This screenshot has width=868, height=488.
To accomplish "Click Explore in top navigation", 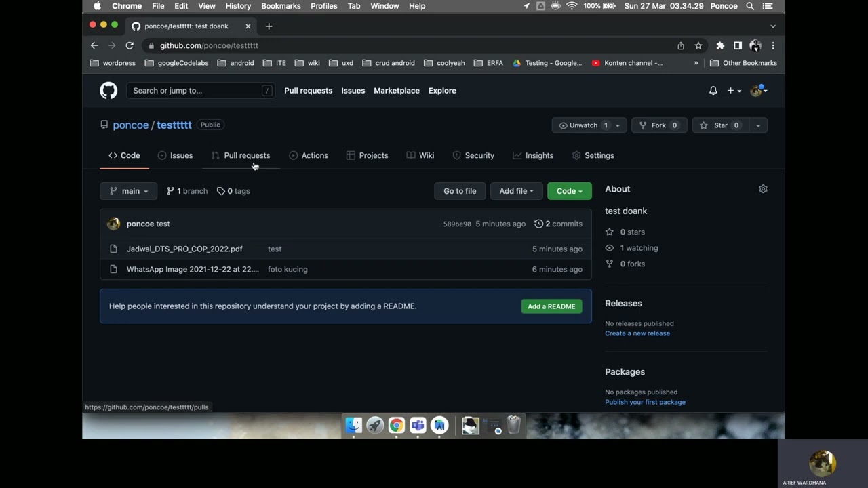I will 442,91.
